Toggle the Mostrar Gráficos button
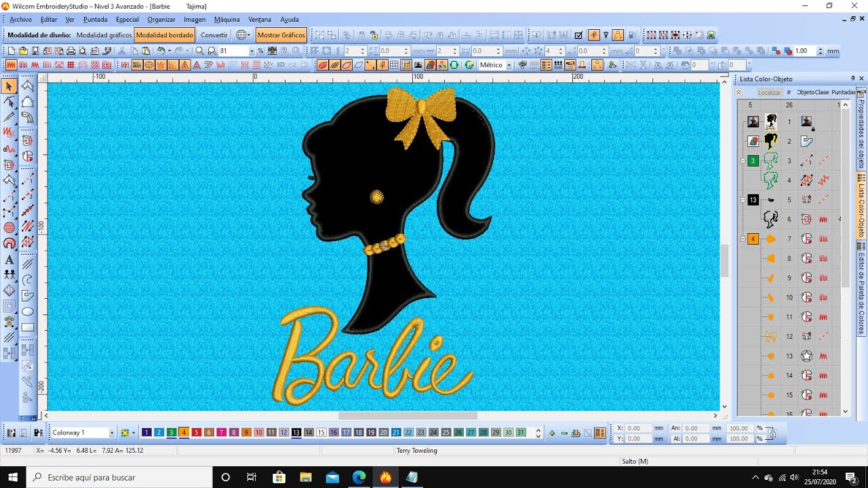 point(281,35)
